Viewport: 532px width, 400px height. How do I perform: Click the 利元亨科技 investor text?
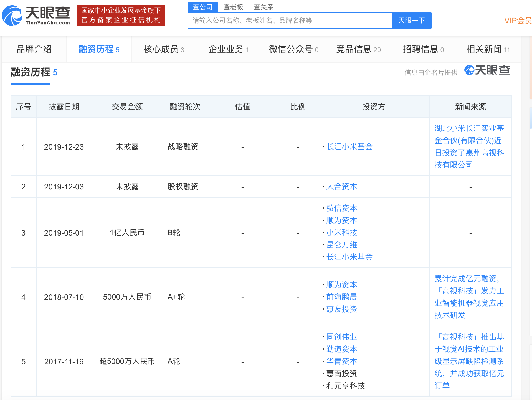345,386
